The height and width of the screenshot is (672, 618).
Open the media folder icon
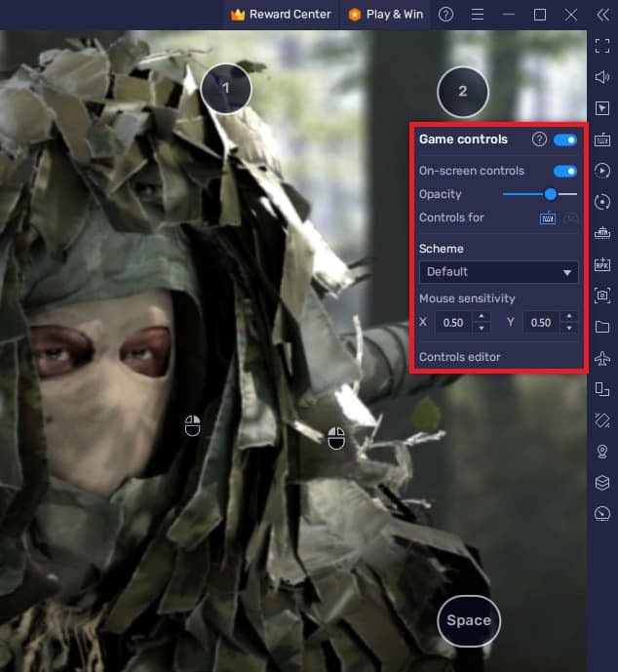pyautogui.click(x=601, y=327)
